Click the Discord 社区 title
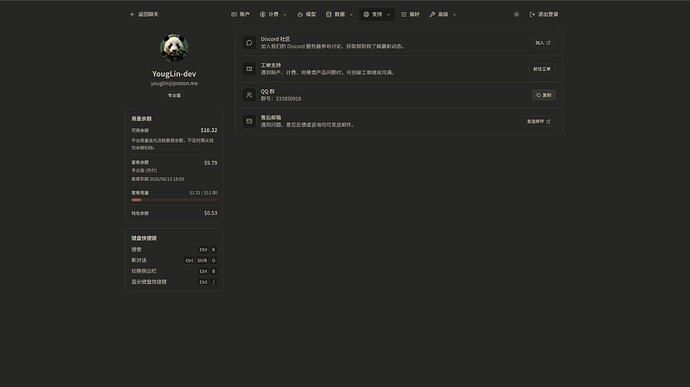690x387 pixels. tap(275, 39)
